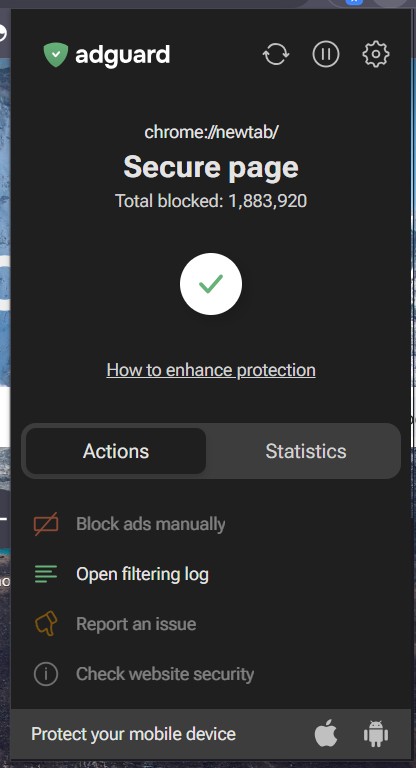The height and width of the screenshot is (768, 416).
Task: Click the Apple iOS app icon
Action: tap(326, 734)
